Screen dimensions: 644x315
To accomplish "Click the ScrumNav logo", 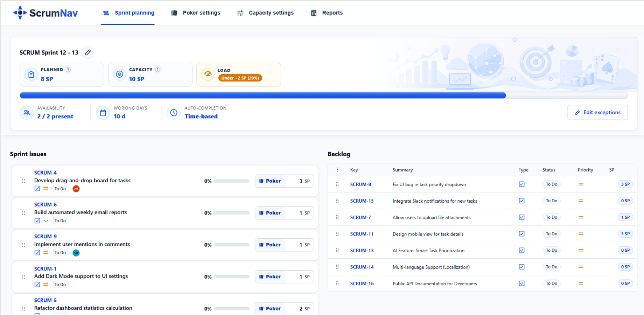I will (x=45, y=13).
